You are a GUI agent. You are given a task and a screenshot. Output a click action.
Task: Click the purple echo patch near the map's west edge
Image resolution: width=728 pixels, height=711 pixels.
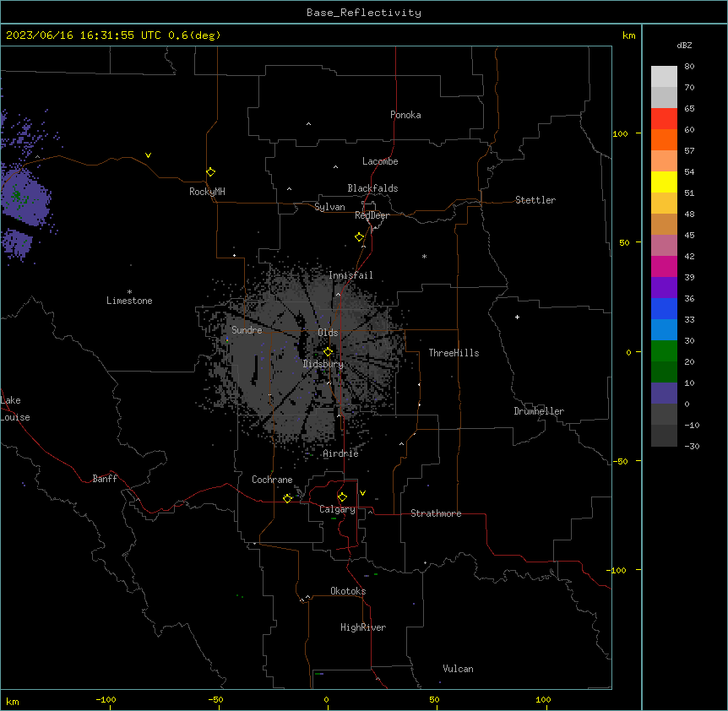(25, 198)
